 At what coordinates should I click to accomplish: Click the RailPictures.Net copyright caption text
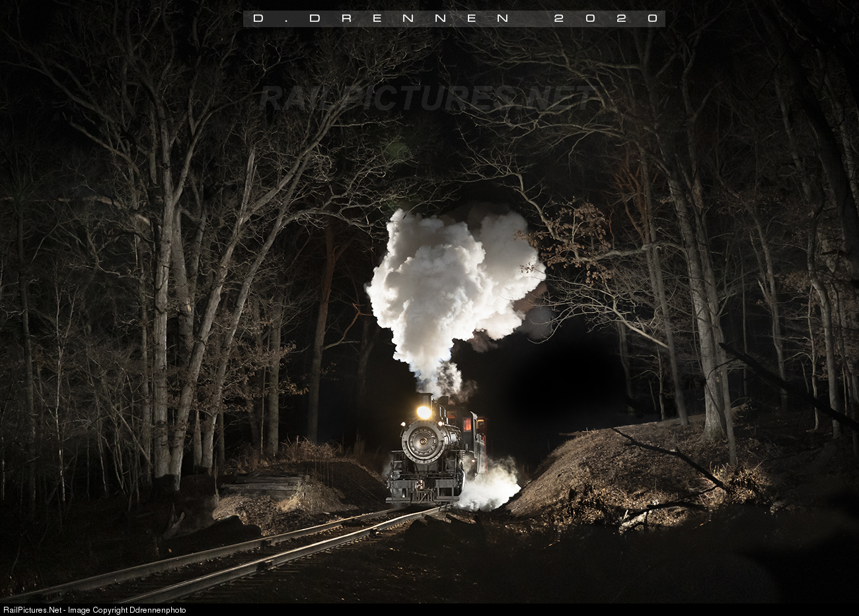[94, 610]
